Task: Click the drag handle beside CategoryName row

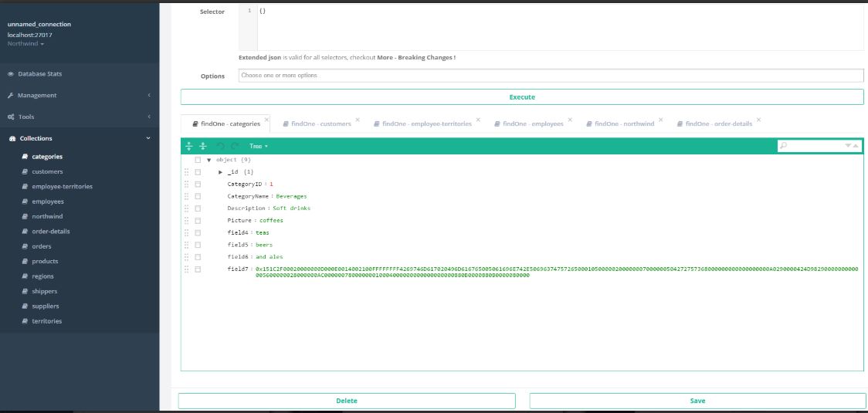Action: click(187, 196)
